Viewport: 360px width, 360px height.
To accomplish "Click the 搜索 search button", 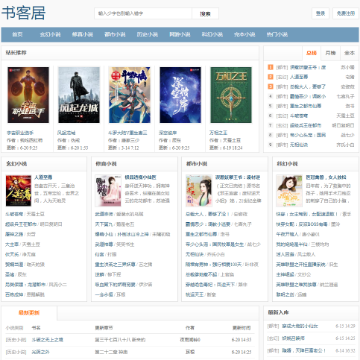I will 205,14.
